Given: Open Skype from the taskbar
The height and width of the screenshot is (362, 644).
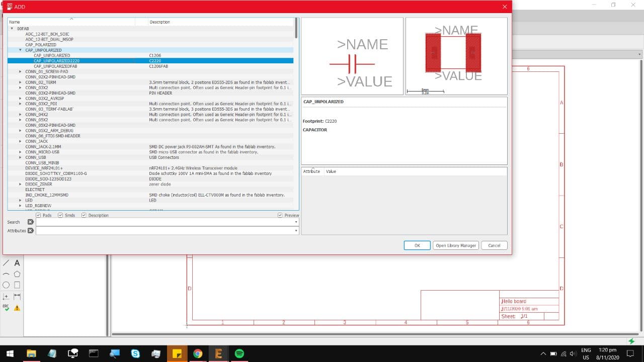Looking at the screenshot, I should pyautogui.click(x=135, y=353).
